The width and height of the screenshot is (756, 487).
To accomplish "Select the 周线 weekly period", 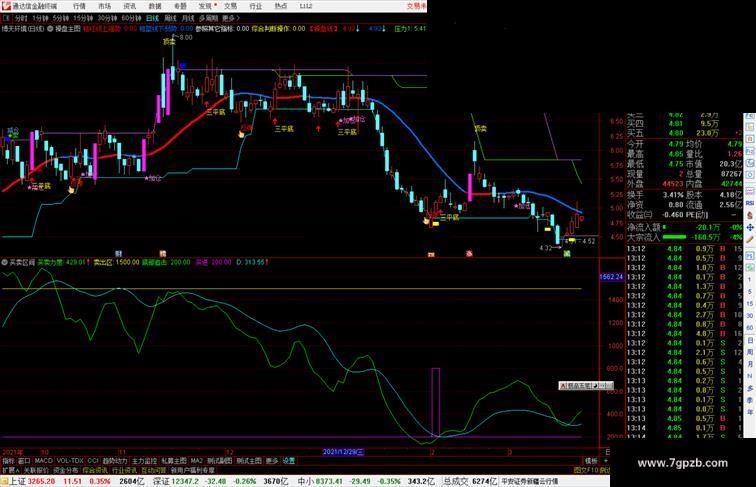I will [171, 18].
